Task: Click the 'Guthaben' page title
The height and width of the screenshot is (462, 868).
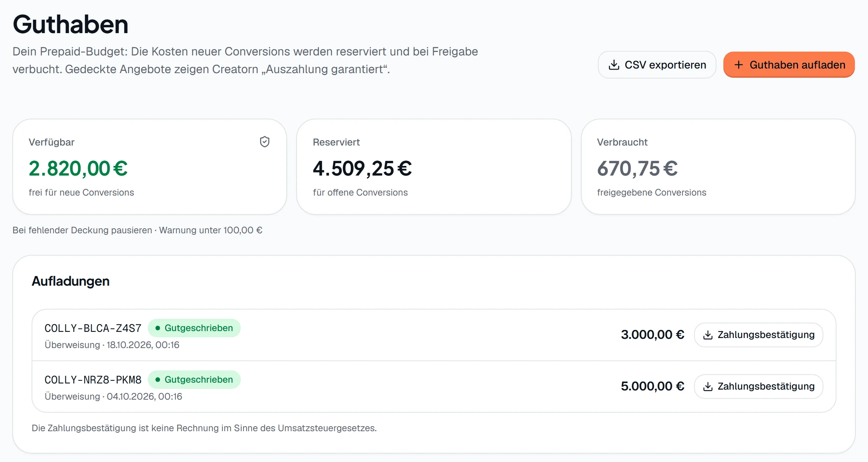Action: click(x=70, y=24)
